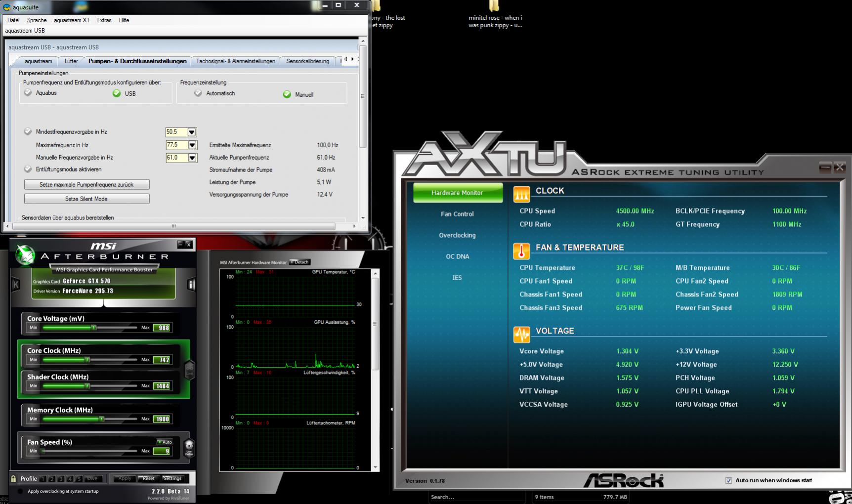The height and width of the screenshot is (504, 852).
Task: Click the Core Voltage (mV) slider handle
Action: click(x=94, y=328)
